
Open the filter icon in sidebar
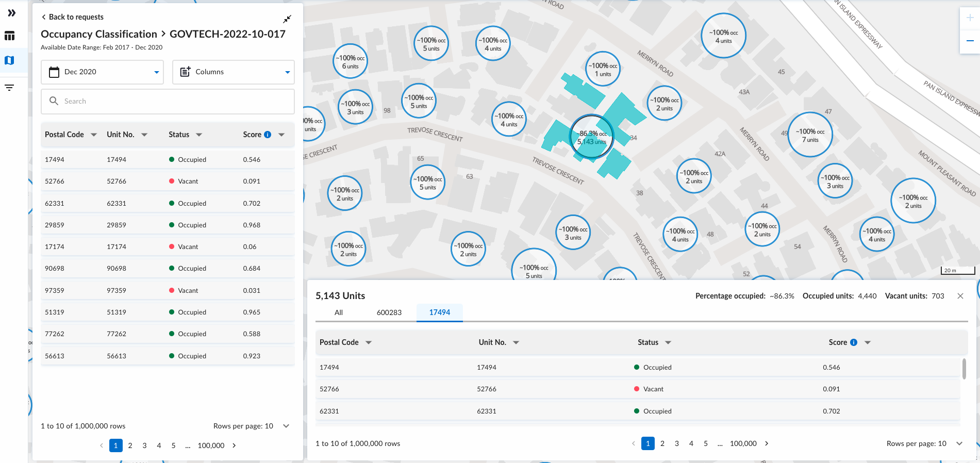click(9, 88)
